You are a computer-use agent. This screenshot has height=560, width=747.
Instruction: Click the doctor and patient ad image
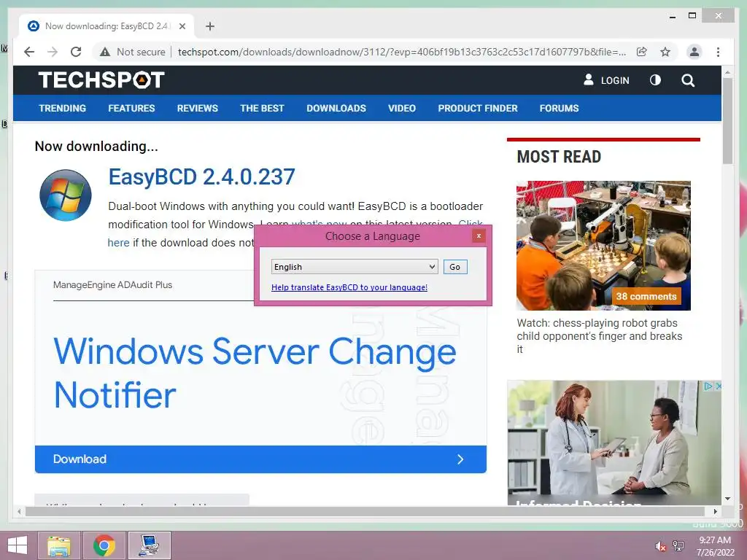(x=614, y=443)
